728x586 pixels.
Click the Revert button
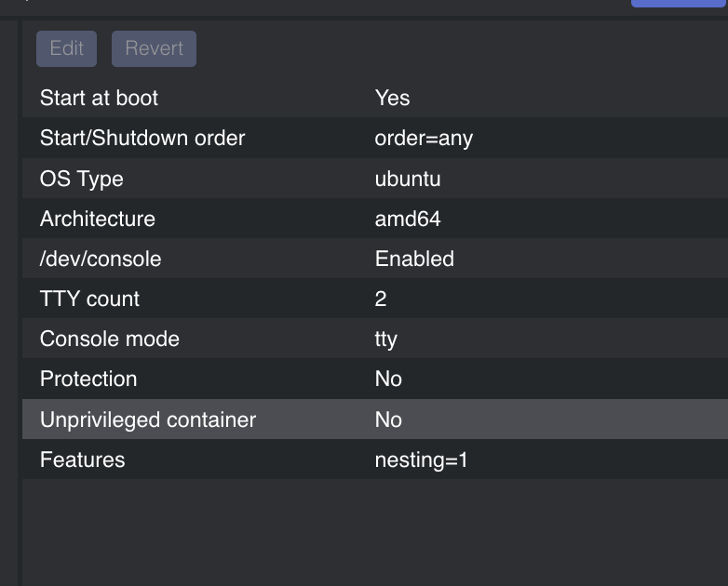click(154, 48)
